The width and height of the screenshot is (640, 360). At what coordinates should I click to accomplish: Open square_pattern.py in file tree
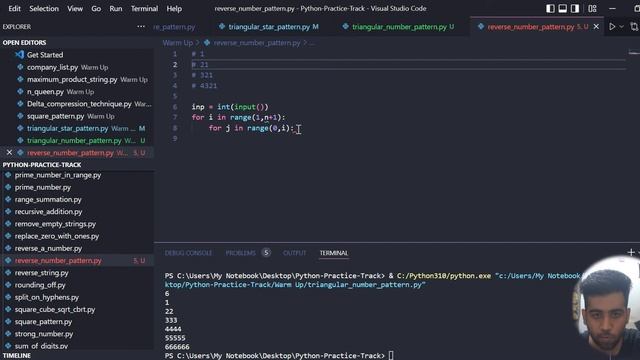pos(43,322)
